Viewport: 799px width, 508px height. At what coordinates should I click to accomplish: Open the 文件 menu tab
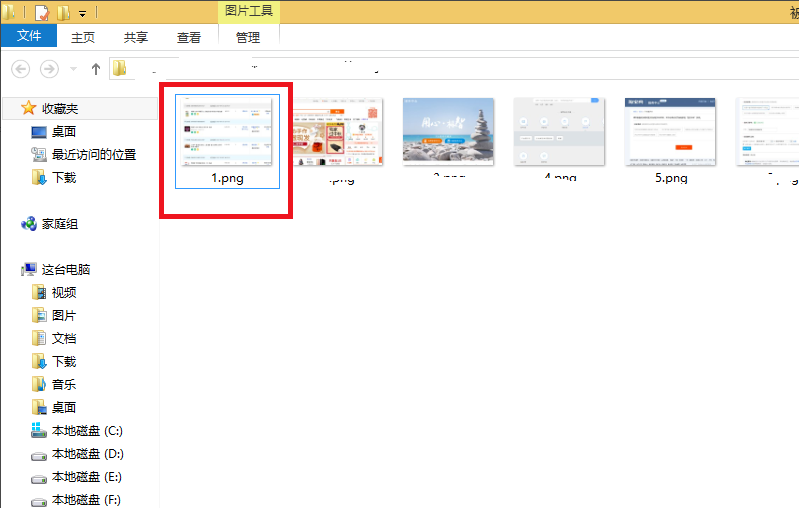point(29,36)
